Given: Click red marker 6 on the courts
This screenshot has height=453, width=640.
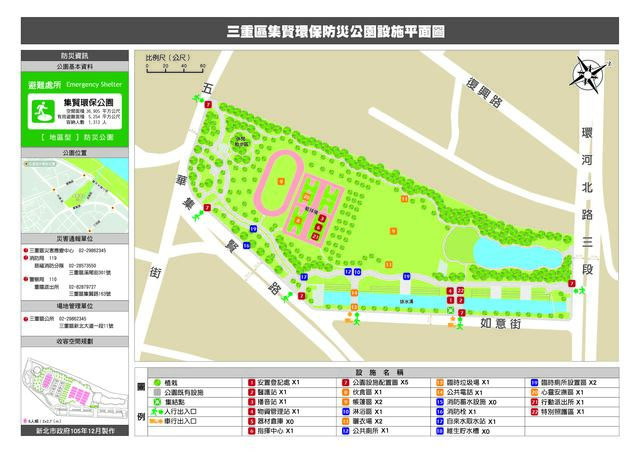Looking at the screenshot, I should [318, 227].
